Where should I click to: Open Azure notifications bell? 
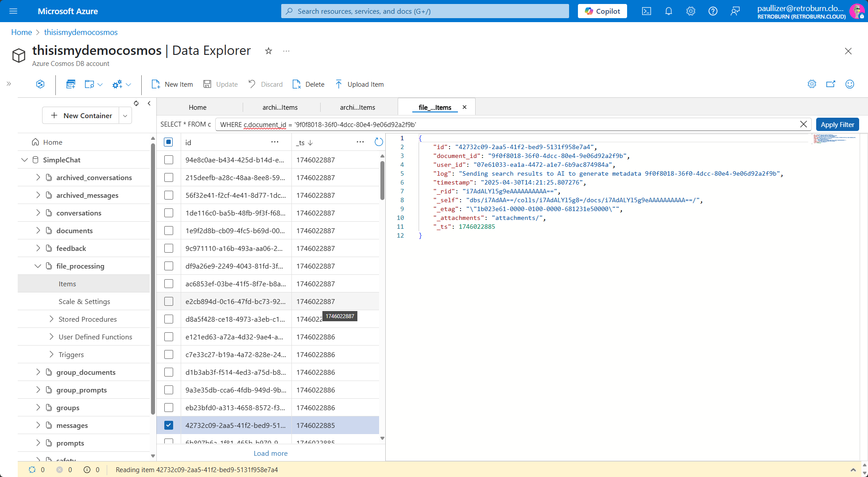tap(669, 11)
